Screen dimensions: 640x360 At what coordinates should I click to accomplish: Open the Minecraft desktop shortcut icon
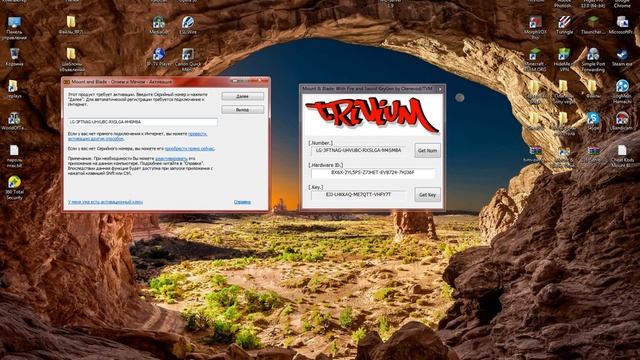535,60
